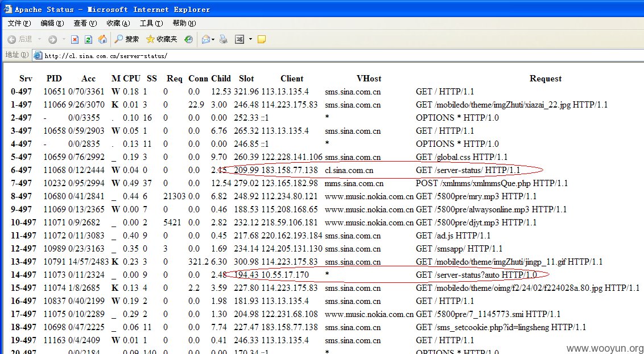Screen dimensions: 644x354
Task: Click client IP 122.228.141.106
Action: click(292, 157)
